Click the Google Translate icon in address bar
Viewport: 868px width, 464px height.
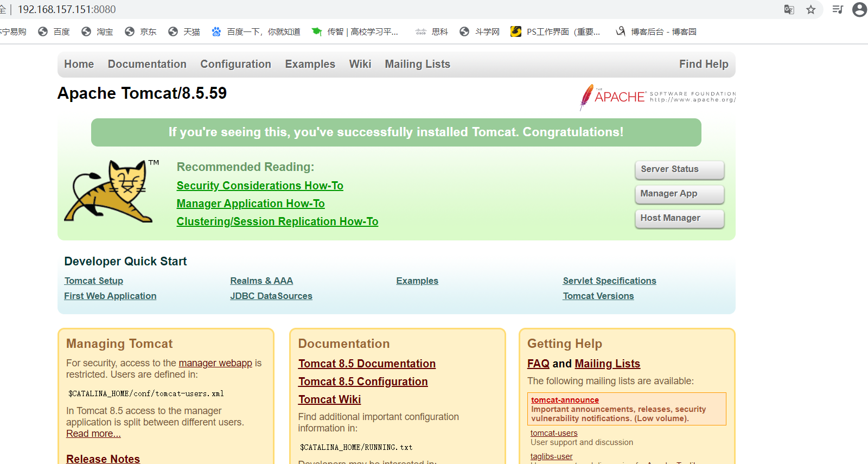coord(789,9)
